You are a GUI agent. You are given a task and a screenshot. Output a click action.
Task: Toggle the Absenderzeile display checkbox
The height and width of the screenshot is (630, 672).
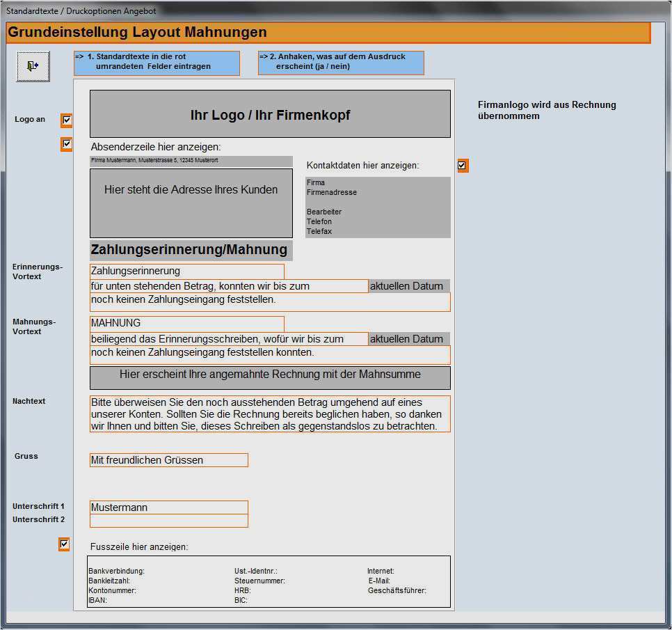click(x=67, y=144)
